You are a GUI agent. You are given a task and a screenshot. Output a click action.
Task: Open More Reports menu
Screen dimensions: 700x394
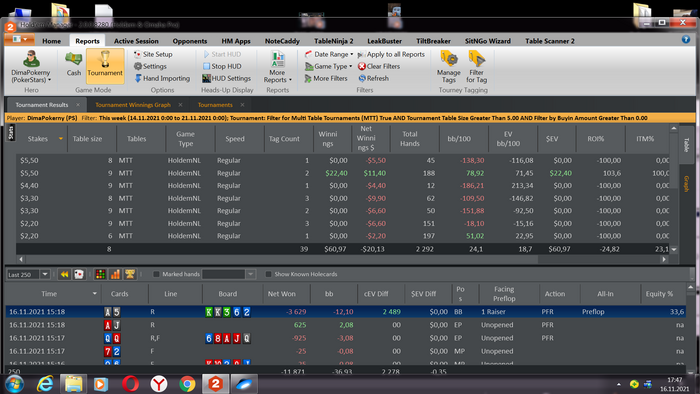278,67
